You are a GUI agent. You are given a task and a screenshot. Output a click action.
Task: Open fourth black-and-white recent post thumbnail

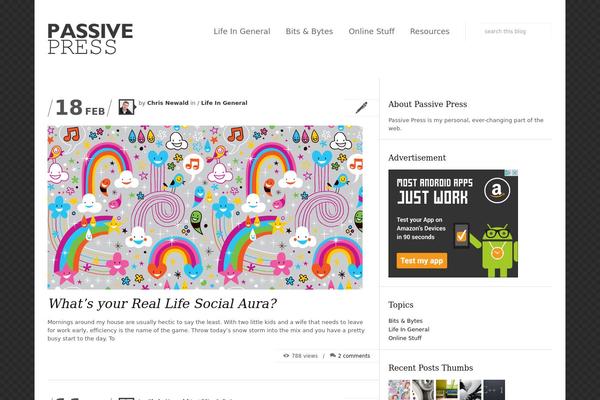[x=471, y=390]
